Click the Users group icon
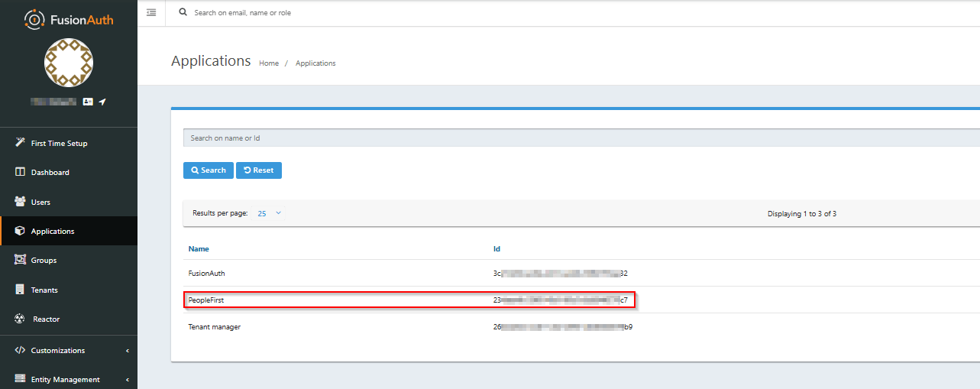The image size is (980, 389). pyautogui.click(x=20, y=202)
